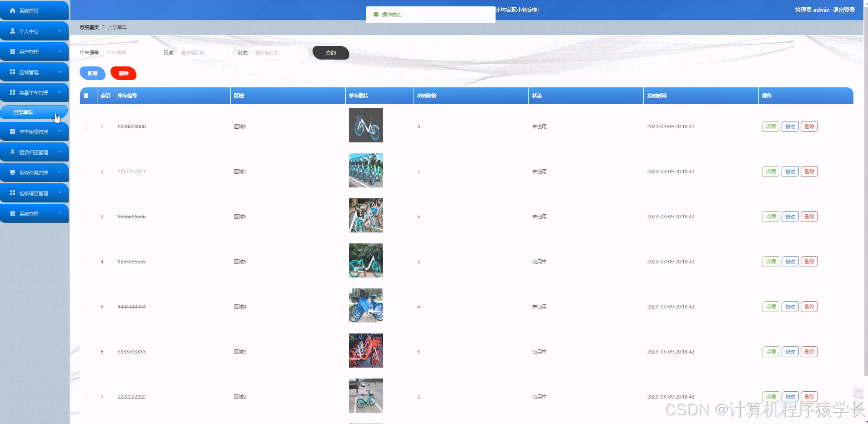This screenshot has height=424, width=868.
Task: Expand the 个人中心 menu chevron
Action: click(60, 31)
